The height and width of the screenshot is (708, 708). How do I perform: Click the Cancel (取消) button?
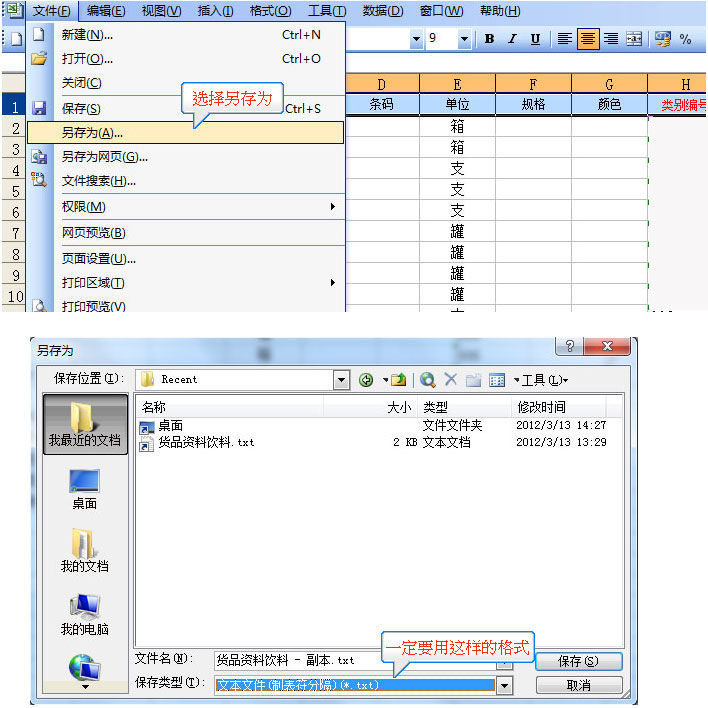578,685
